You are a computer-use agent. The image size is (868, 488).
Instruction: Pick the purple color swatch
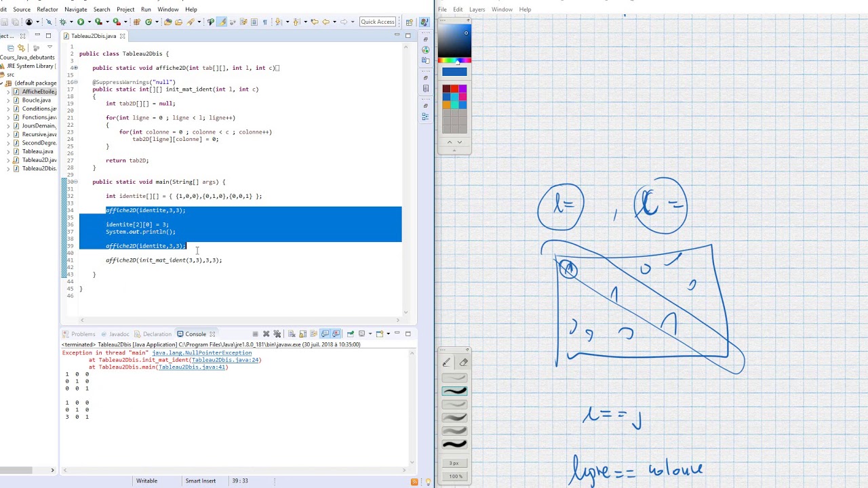coord(462,89)
